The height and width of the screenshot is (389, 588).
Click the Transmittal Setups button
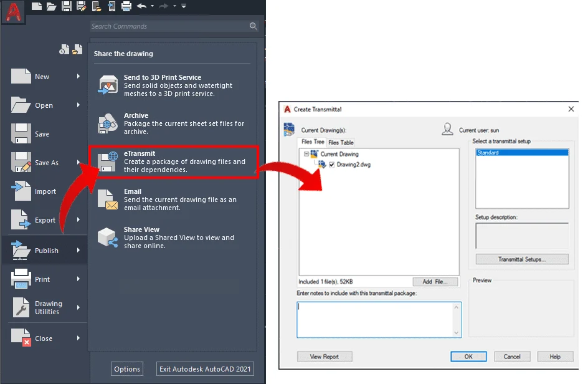[522, 259]
